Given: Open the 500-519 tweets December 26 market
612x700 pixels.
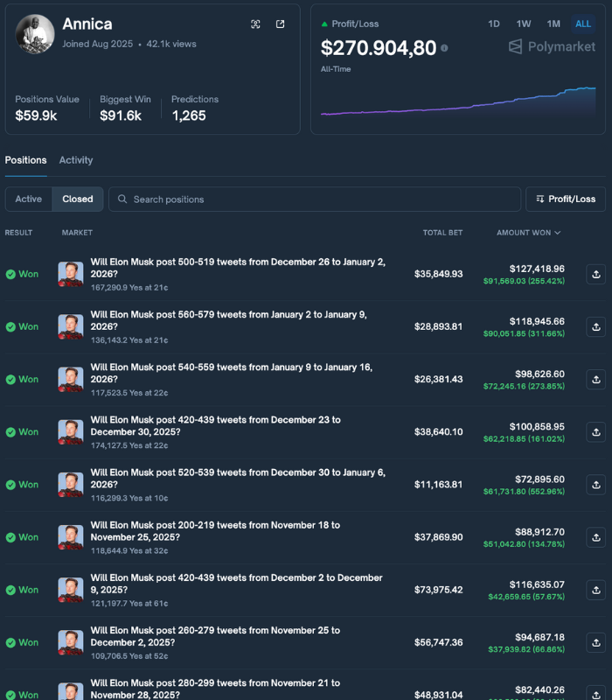Looking at the screenshot, I should [238, 268].
